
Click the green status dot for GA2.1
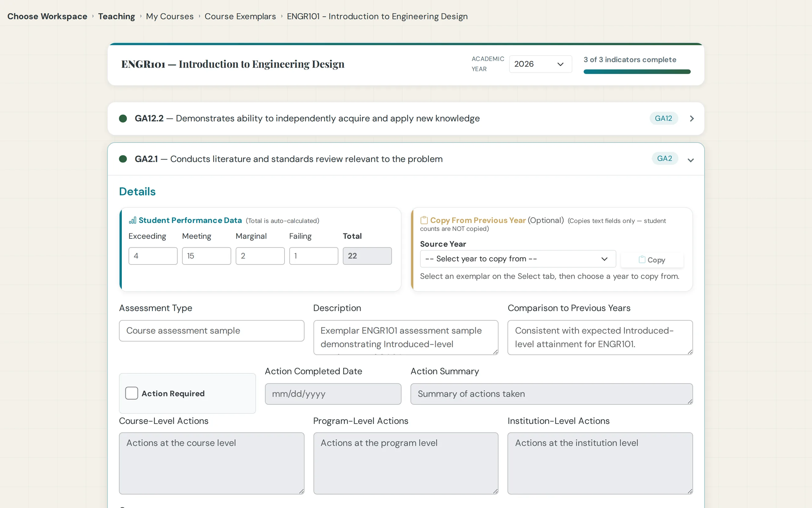click(x=123, y=159)
